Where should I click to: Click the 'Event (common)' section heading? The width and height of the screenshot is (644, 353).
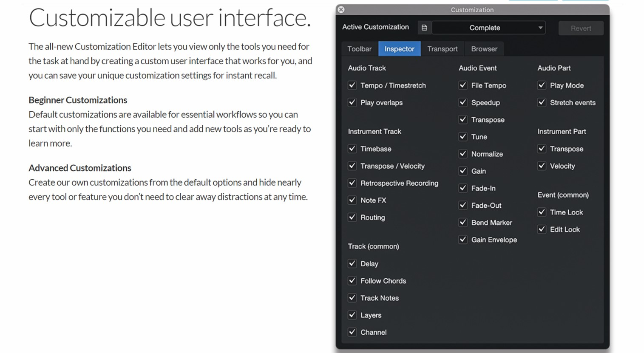coord(563,195)
